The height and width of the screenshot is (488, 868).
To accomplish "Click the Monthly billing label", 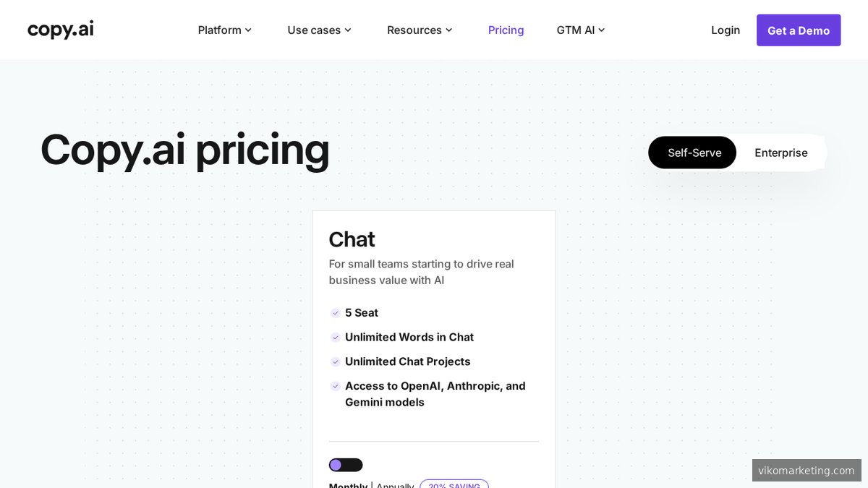I will pos(348,484).
